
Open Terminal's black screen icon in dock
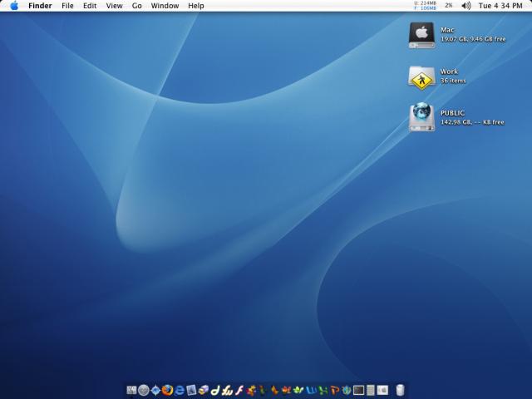click(x=358, y=390)
